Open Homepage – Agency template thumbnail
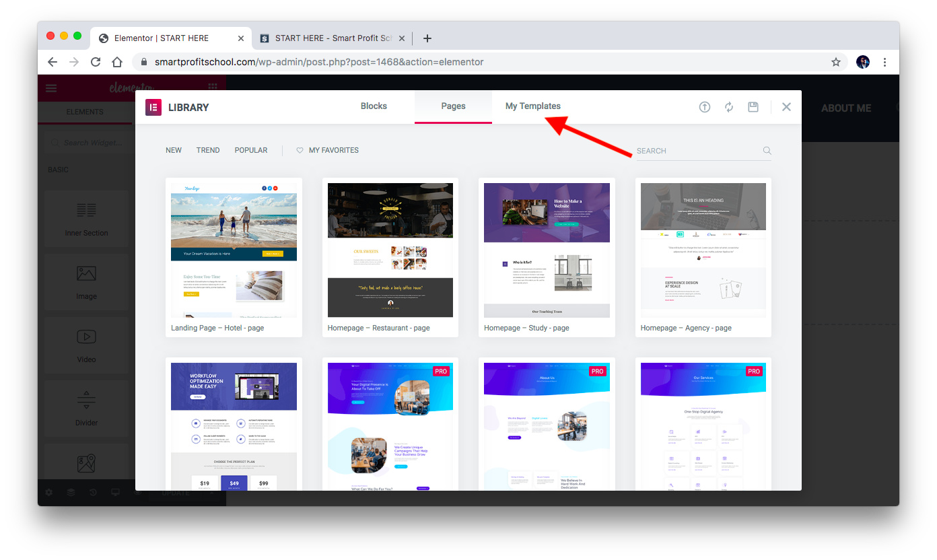Viewport: 937px width, 560px height. coord(703,250)
